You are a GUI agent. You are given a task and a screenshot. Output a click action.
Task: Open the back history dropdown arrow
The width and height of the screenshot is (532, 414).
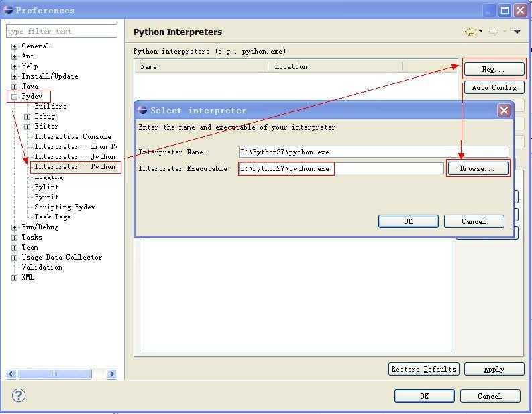(x=481, y=32)
